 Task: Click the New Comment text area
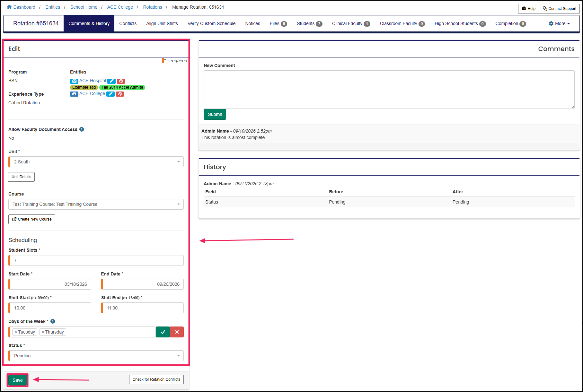click(389, 90)
